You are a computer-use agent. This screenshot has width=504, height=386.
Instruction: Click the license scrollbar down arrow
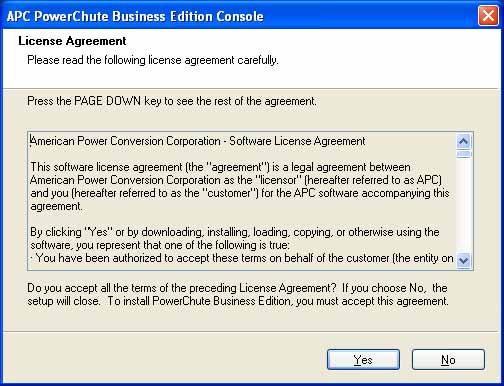point(464,260)
